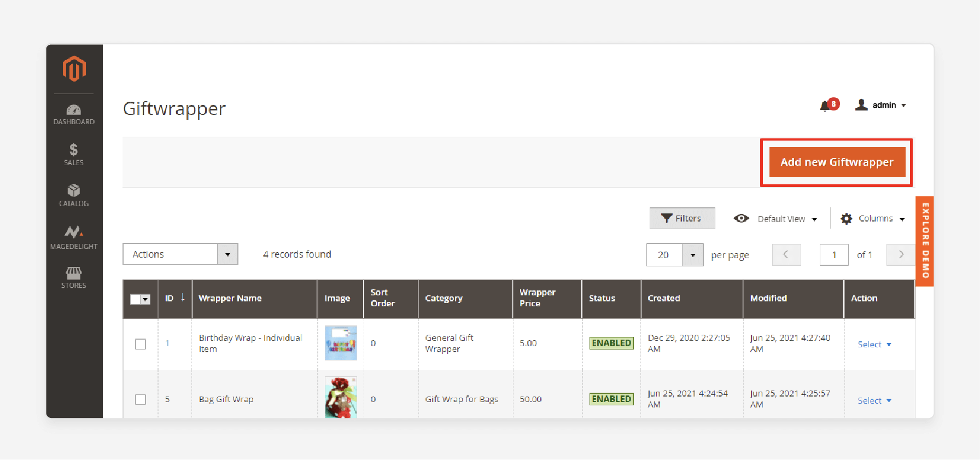The height and width of the screenshot is (460, 980).
Task: Click the Dec 29, 2020 created date
Action: tap(689, 343)
